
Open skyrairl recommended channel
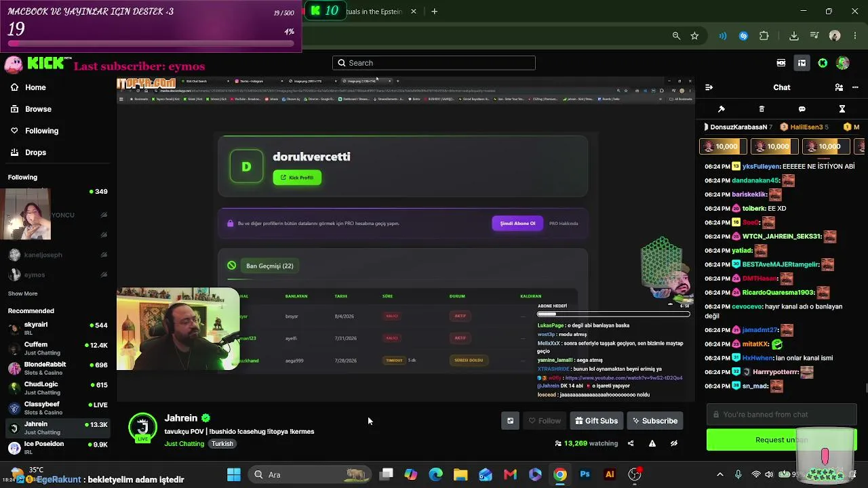[x=58, y=328]
